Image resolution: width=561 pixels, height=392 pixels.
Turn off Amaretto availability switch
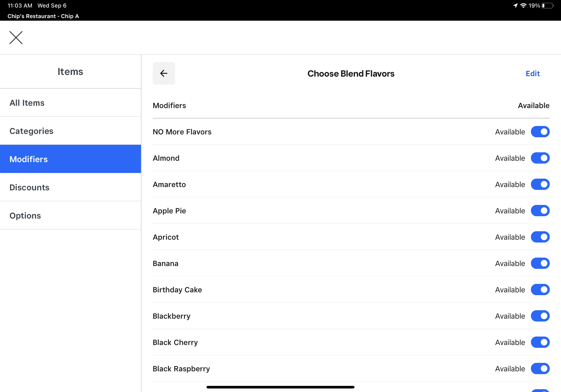click(540, 184)
